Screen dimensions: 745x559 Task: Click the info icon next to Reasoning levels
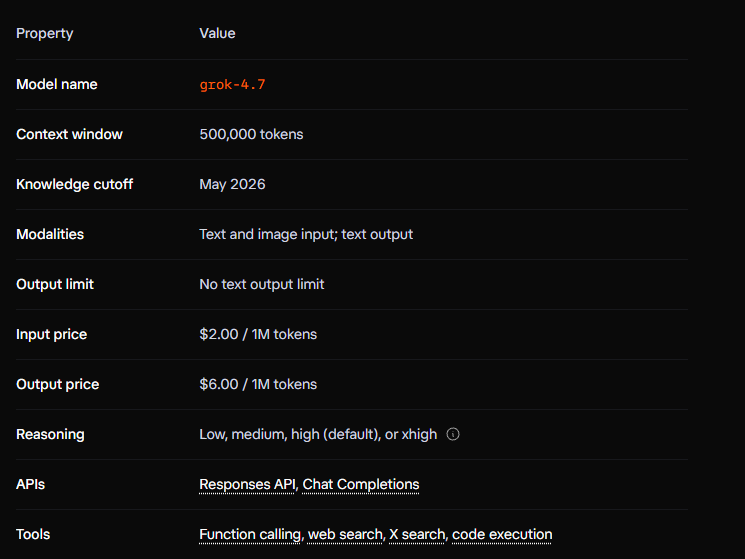click(453, 434)
